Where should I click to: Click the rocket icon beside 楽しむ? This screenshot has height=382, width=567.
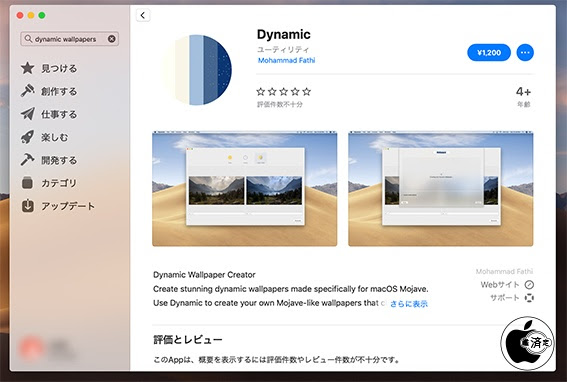point(27,137)
